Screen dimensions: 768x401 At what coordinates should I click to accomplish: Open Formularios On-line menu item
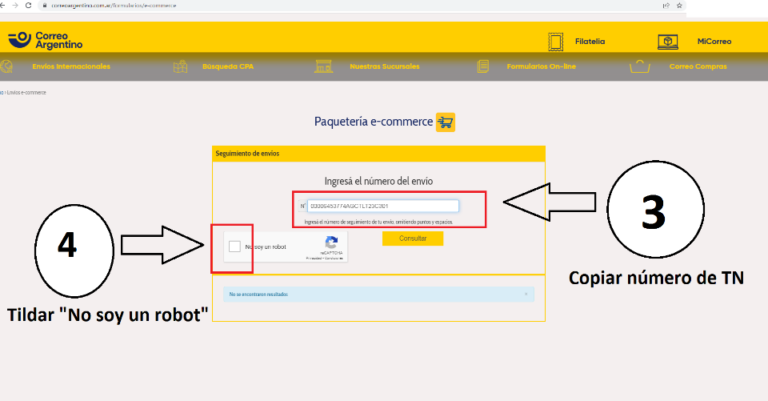tap(541, 67)
